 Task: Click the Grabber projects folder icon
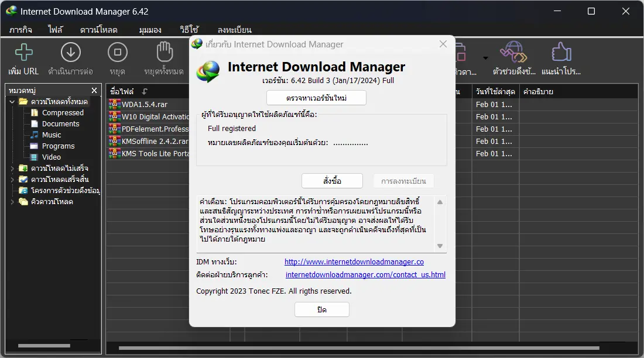coord(23,190)
